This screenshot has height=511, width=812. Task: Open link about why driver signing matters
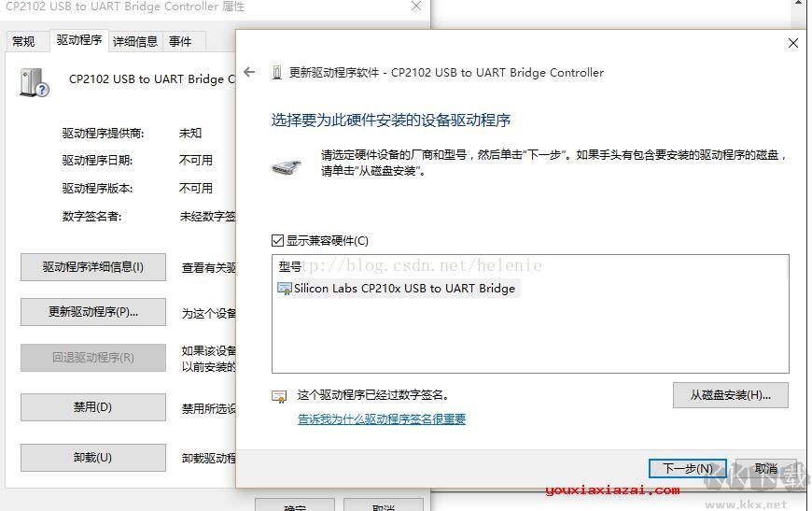(x=382, y=419)
